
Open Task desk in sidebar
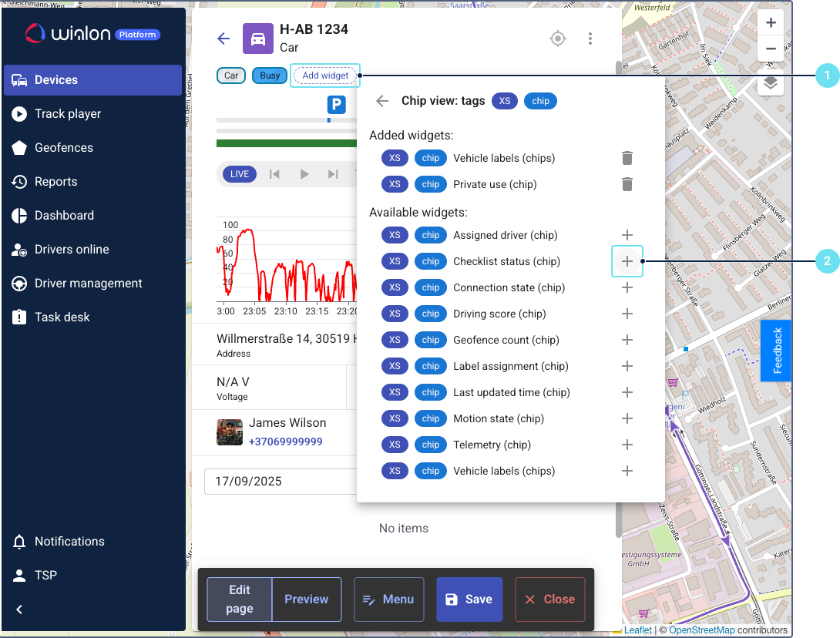(x=92, y=317)
